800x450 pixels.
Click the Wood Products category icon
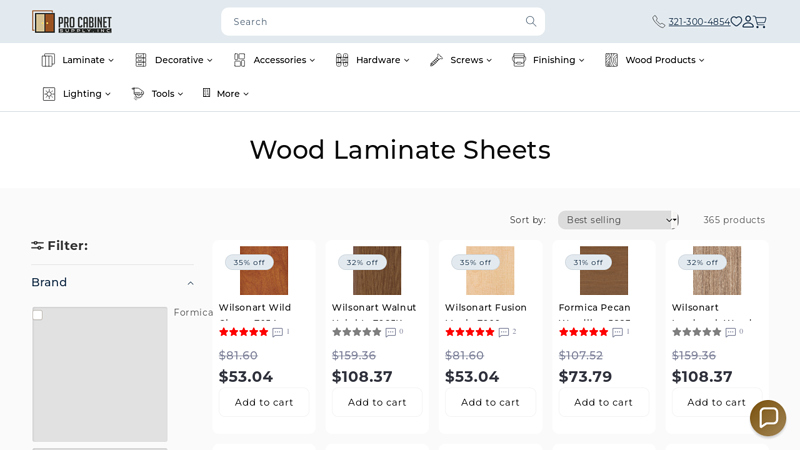point(611,60)
